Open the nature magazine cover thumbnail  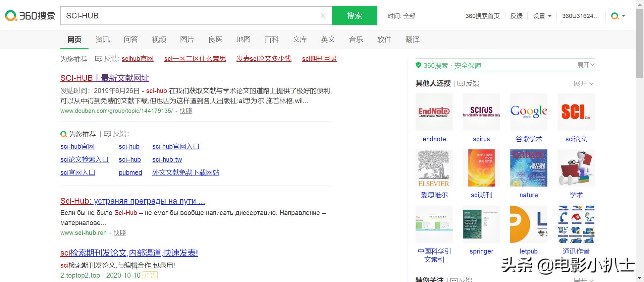tap(529, 168)
